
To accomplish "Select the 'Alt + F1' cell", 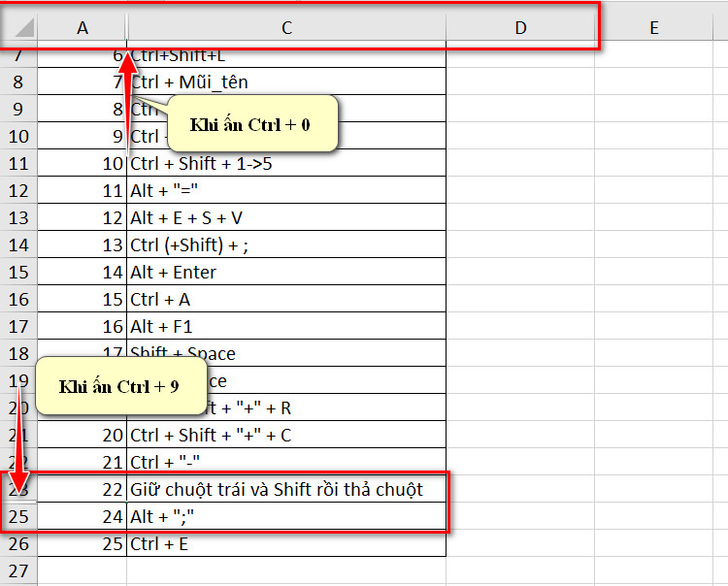I will tap(286, 326).
